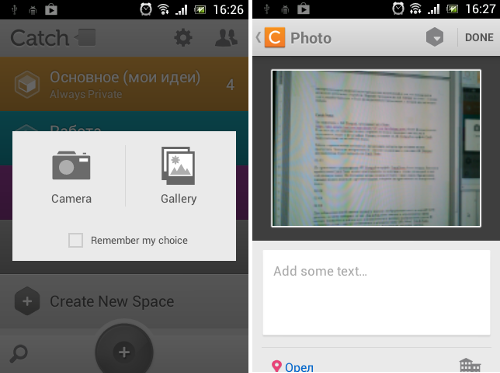500x373 pixels.
Task: Select the teal Работа space row
Action: (x=124, y=121)
